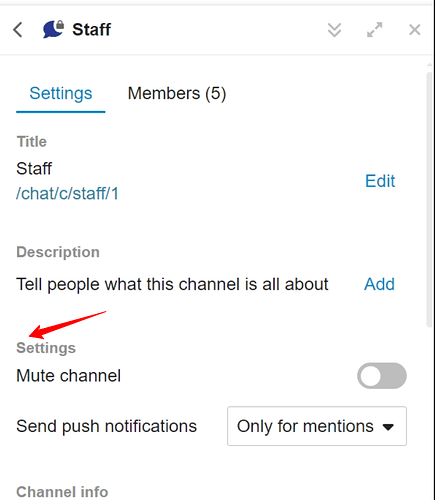Open the Settings tab
The width and height of the screenshot is (435, 500).
[61, 93]
